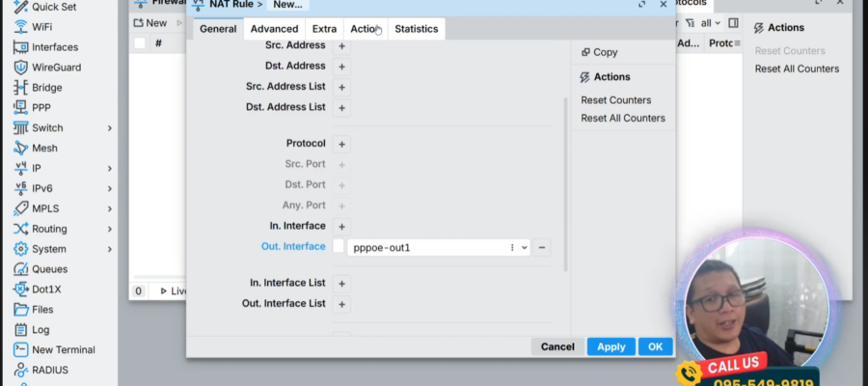
Task: Open Dot1X sidebar icon
Action: tap(20, 289)
